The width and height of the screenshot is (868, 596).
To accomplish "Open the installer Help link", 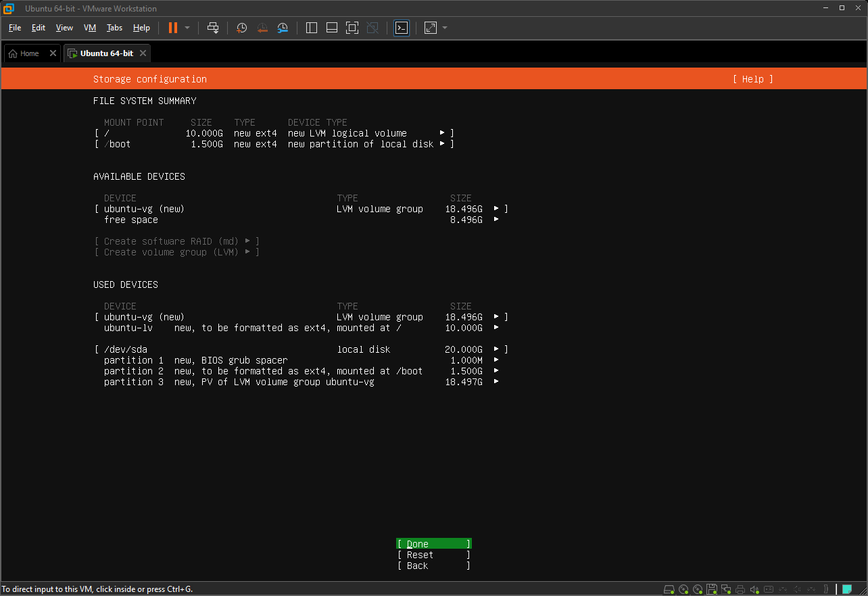I will pyautogui.click(x=752, y=79).
